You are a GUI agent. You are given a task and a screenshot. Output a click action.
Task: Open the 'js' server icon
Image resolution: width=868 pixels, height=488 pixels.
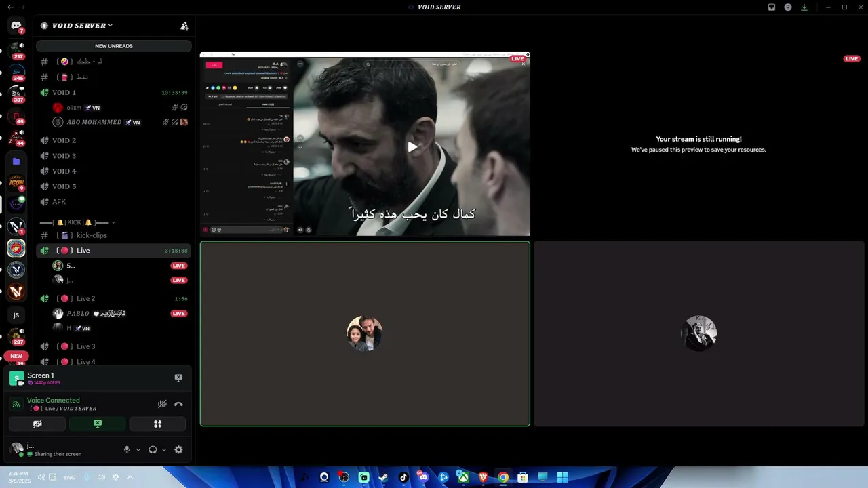point(16,314)
